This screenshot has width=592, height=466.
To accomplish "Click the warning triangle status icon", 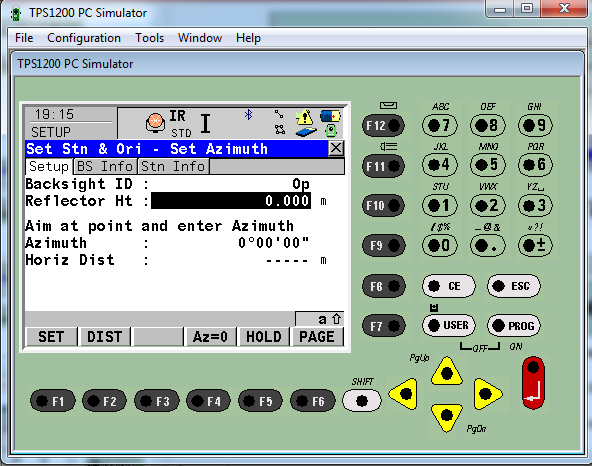I will pos(304,117).
